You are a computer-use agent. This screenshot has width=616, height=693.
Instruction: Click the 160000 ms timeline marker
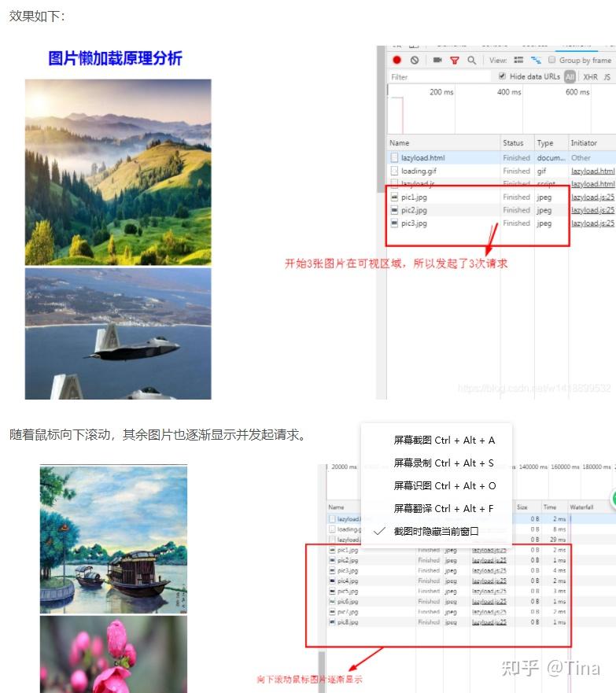pos(565,466)
